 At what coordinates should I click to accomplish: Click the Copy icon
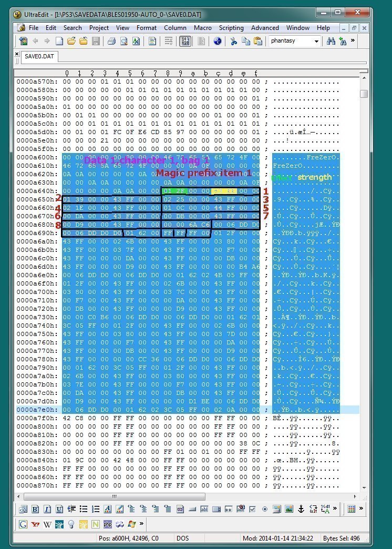click(x=246, y=42)
